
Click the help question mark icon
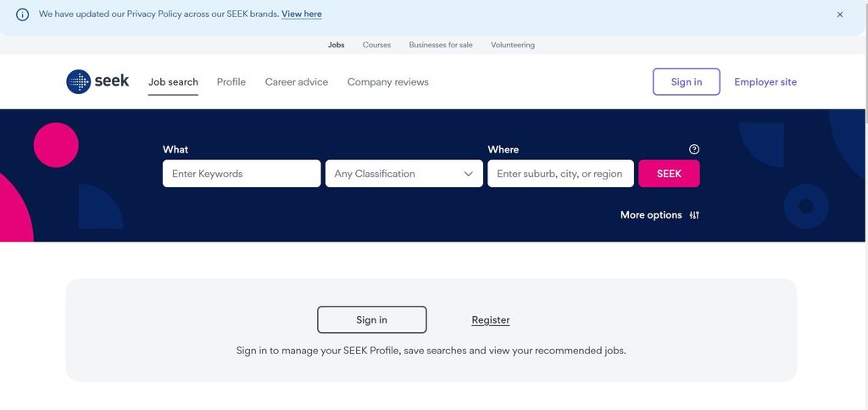694,149
